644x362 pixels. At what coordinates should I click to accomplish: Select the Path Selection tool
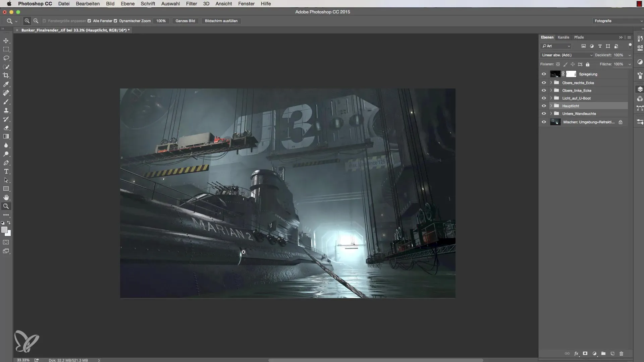pyautogui.click(x=6, y=180)
